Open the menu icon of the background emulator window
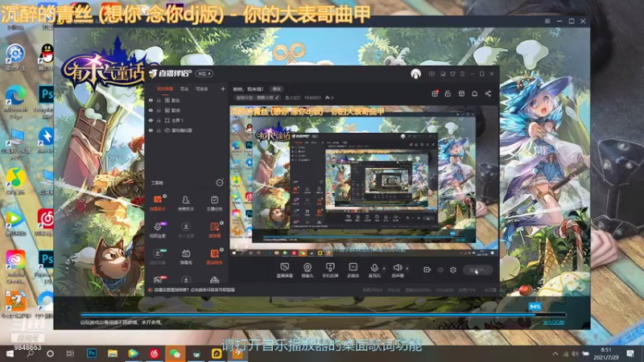This screenshot has height=362, width=644. [x=547, y=21]
